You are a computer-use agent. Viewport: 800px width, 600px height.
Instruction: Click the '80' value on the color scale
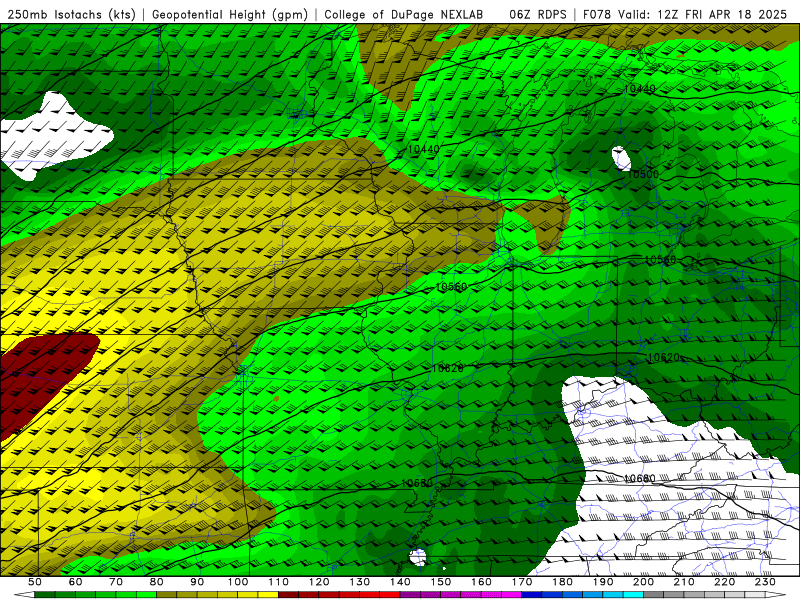pyautogui.click(x=157, y=582)
